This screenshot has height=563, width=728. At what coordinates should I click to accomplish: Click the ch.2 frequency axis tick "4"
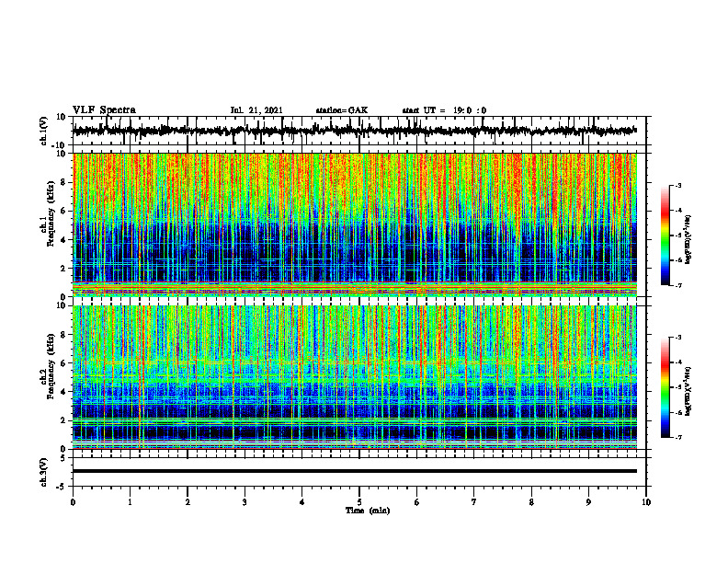(x=63, y=392)
